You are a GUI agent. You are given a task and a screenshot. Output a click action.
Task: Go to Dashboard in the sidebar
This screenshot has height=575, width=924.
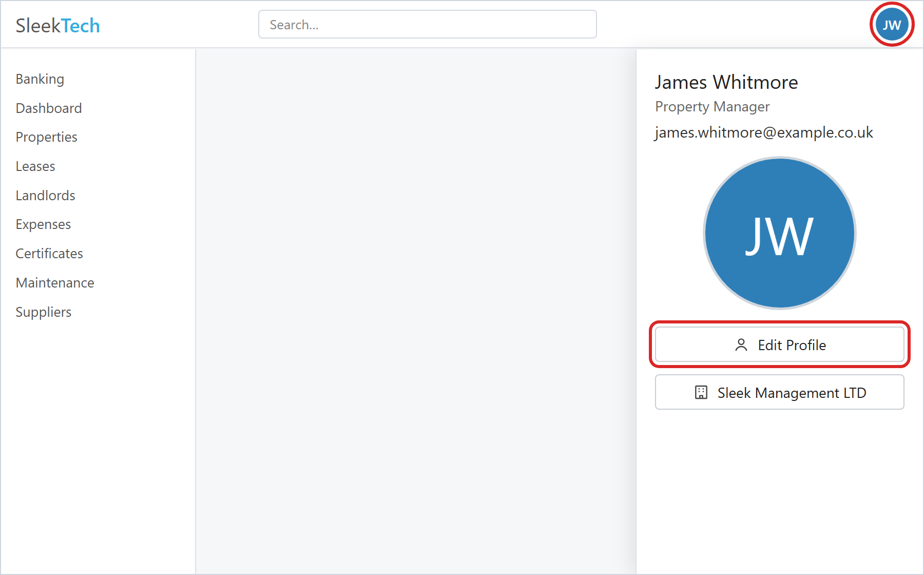coord(49,108)
